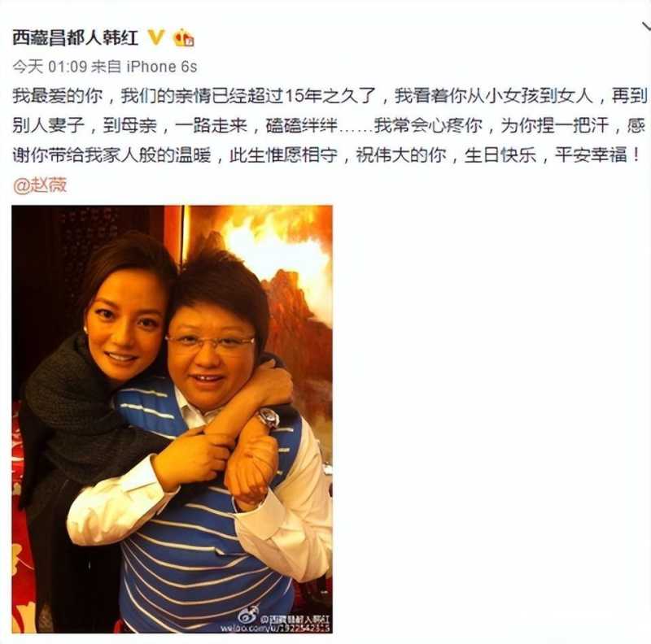Click the post text line starting 谢你带给我家人般
Image resolution: width=651 pixels, height=644 pixels.
326,155
